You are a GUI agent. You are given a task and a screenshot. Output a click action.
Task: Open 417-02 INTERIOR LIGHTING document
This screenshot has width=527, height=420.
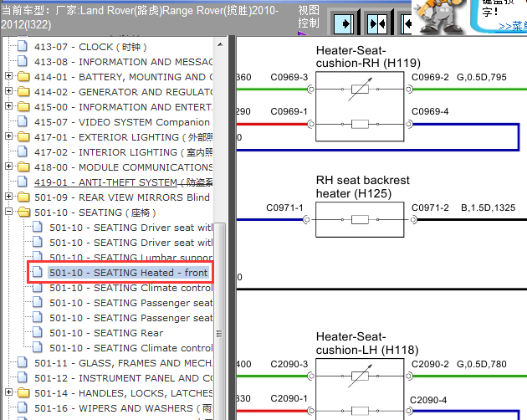point(123,152)
